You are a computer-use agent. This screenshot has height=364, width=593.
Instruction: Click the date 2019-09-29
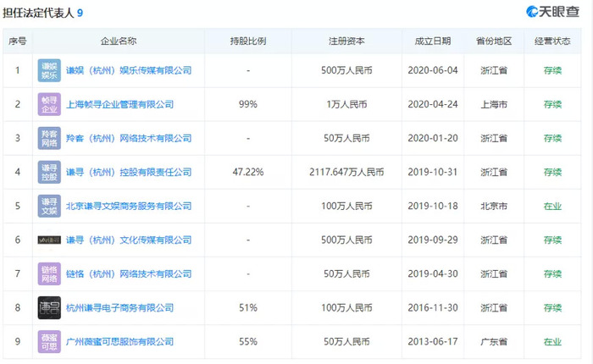coord(433,240)
